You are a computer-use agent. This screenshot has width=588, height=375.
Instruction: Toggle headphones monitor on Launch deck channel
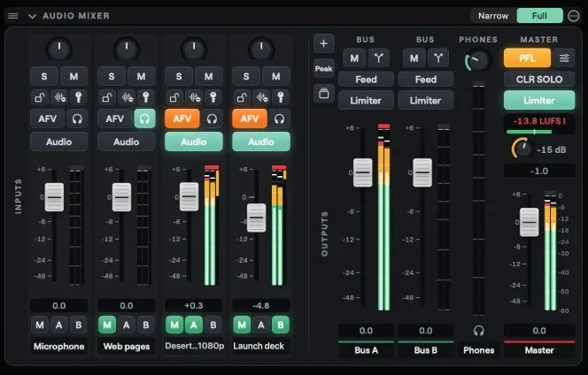[279, 119]
